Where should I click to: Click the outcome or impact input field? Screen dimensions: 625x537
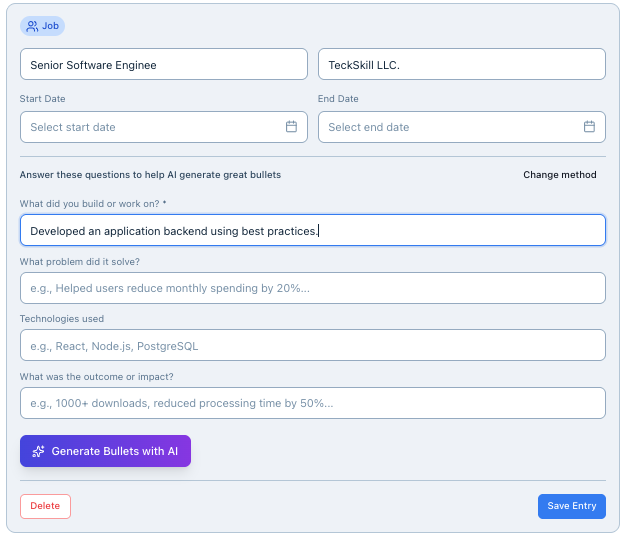click(x=312, y=403)
